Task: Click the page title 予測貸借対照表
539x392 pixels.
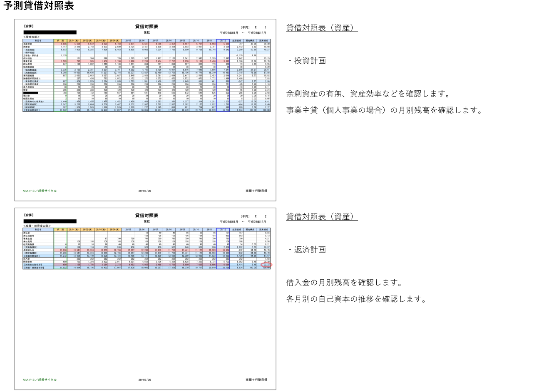Action: click(x=38, y=6)
